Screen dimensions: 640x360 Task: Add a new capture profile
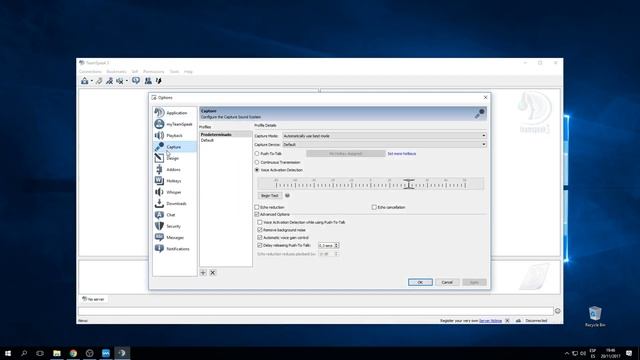point(203,273)
